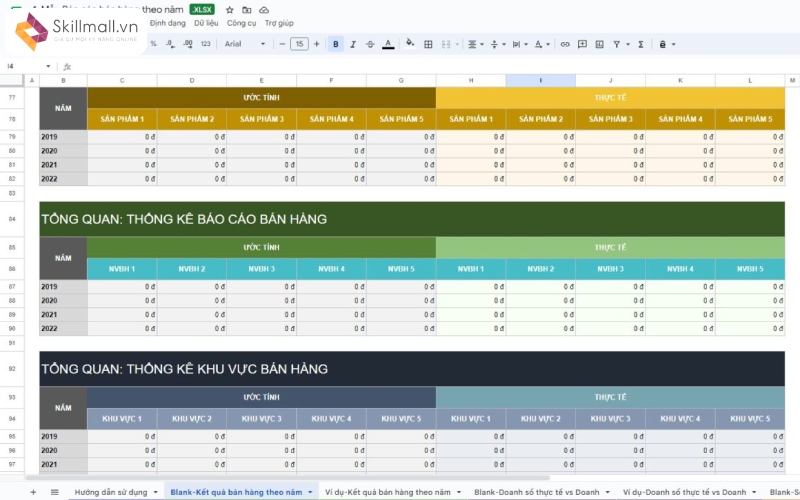This screenshot has height=500, width=800.
Task: Select the yellow THỰC TẾ header cell
Action: click(610, 97)
